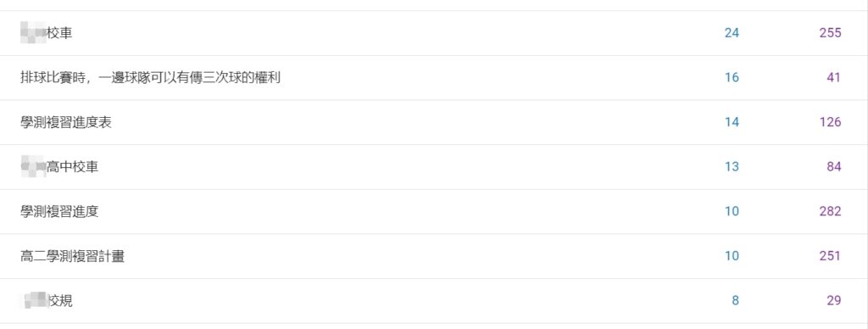868x329 pixels.
Task: Click the blue value 24
Action: coord(732,33)
